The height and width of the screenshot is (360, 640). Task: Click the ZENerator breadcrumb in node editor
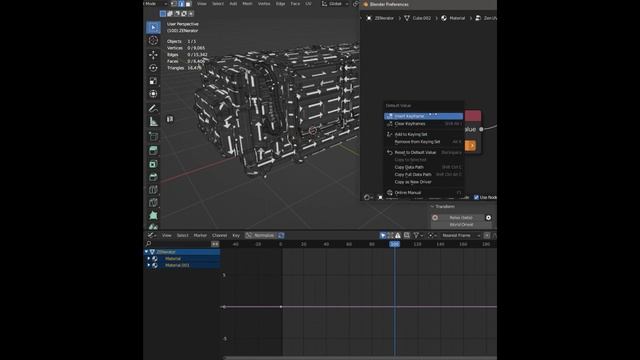coord(380,18)
